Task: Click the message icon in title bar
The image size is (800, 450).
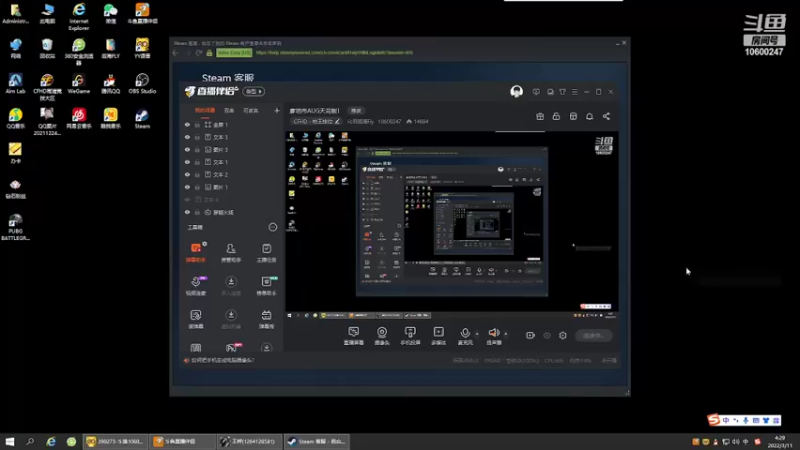Action: coord(536,92)
